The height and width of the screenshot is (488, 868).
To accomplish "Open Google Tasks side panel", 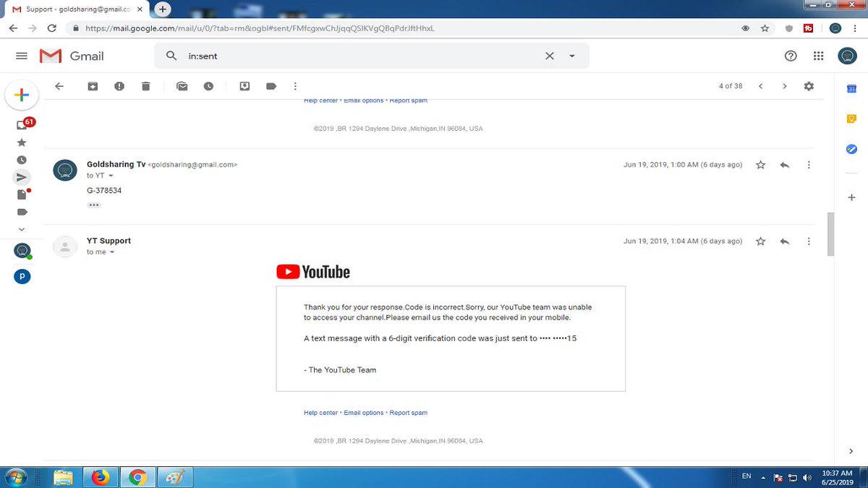I will point(851,149).
